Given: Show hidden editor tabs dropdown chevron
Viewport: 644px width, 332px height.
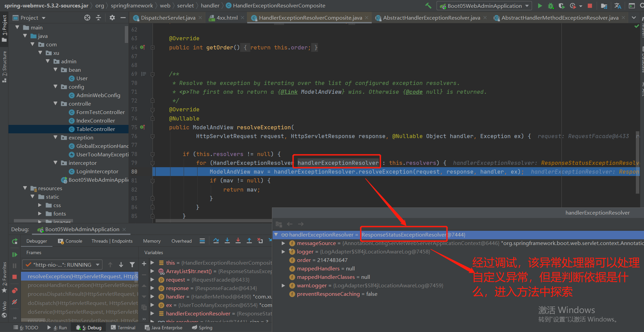Looking at the screenshot, I should click(634, 18).
